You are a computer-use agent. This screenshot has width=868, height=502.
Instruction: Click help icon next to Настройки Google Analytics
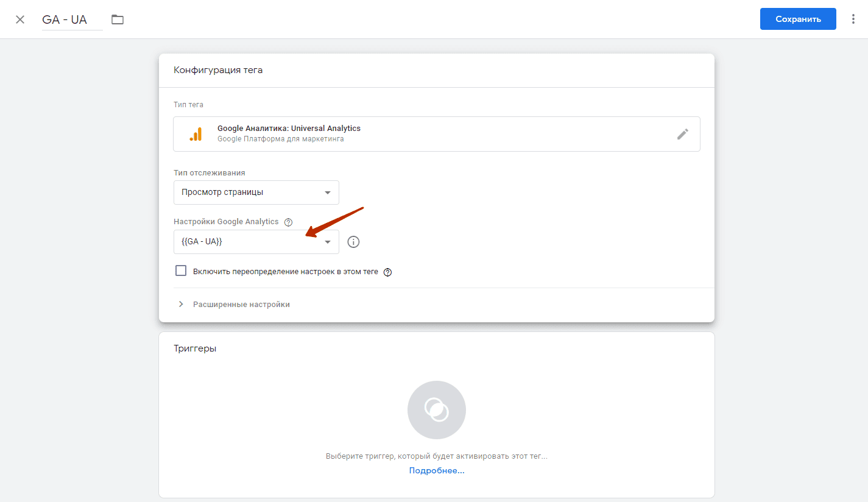pos(289,222)
